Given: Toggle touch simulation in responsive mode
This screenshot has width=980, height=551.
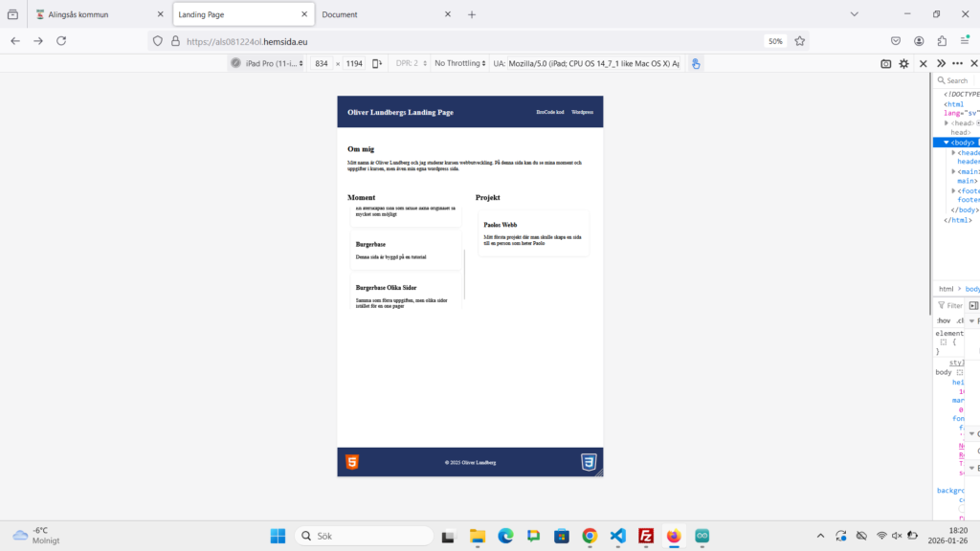Looking at the screenshot, I should (697, 63).
